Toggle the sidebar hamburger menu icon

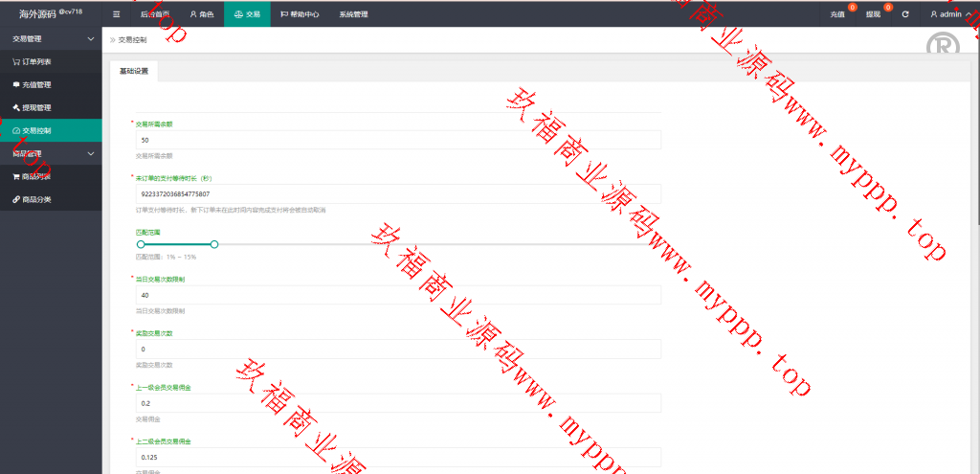click(117, 14)
